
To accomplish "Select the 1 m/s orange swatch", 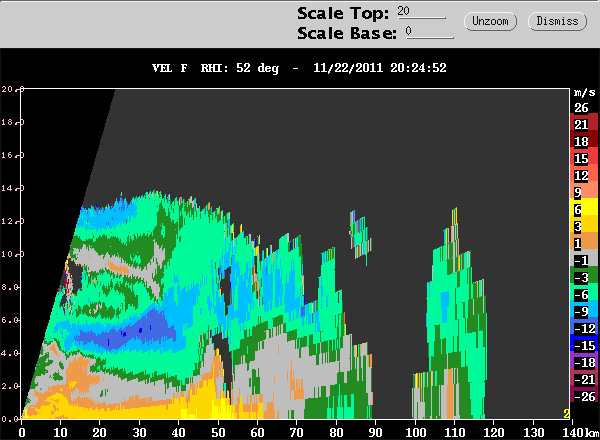I will pos(585,243).
